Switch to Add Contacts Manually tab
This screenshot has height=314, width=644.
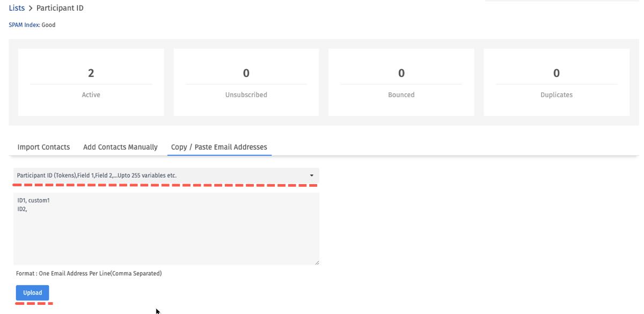pos(120,147)
